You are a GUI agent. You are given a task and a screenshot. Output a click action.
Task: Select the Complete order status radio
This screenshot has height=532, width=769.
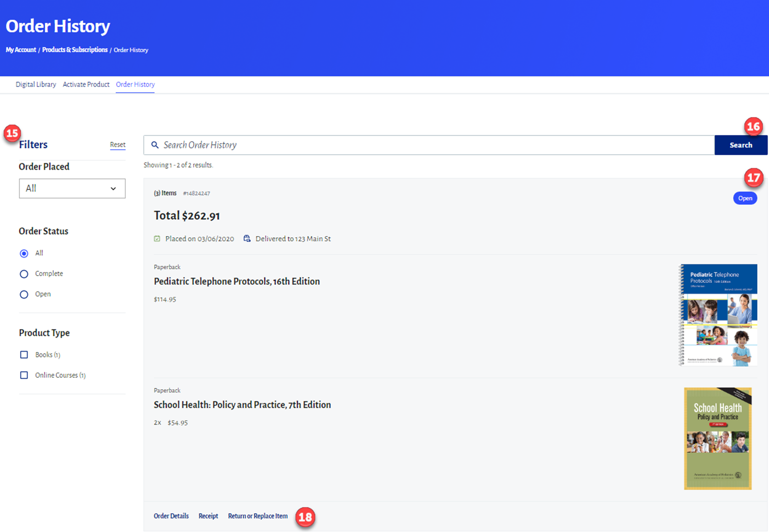click(24, 274)
